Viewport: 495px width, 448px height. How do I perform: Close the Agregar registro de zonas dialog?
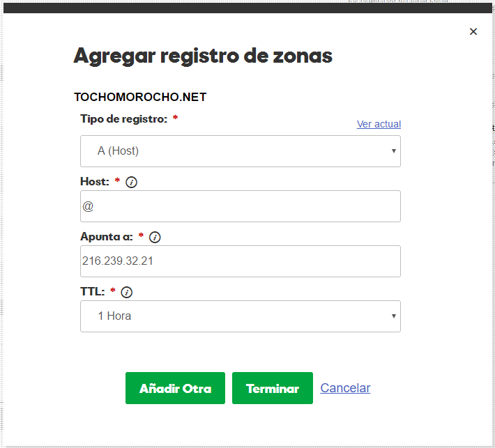[x=473, y=31]
